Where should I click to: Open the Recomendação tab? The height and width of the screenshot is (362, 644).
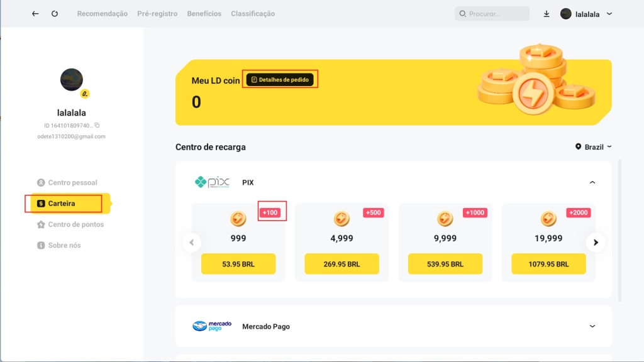pyautogui.click(x=102, y=14)
